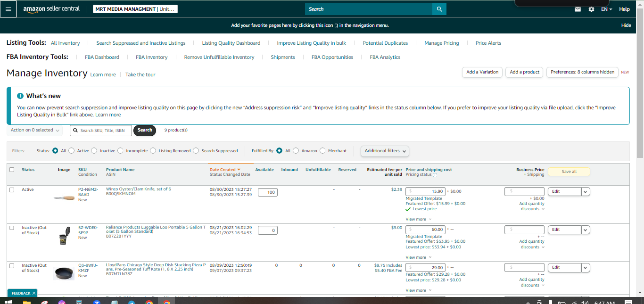This screenshot has height=304, width=644.
Task: Toggle the select-all checkbox in table header
Action: (12, 170)
